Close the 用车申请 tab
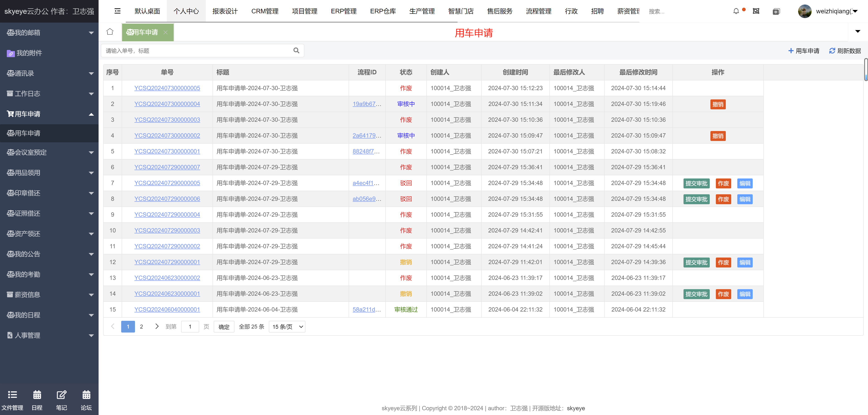The image size is (868, 415). pos(166,32)
